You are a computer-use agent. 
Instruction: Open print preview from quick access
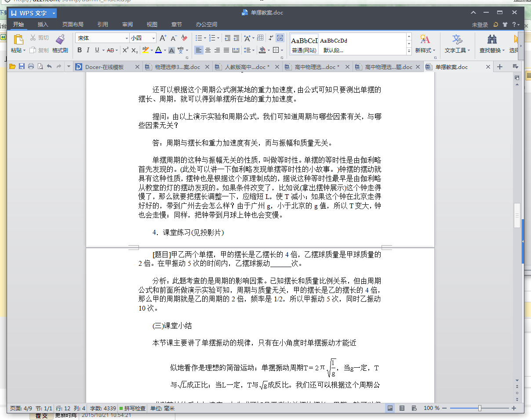pos(40,67)
